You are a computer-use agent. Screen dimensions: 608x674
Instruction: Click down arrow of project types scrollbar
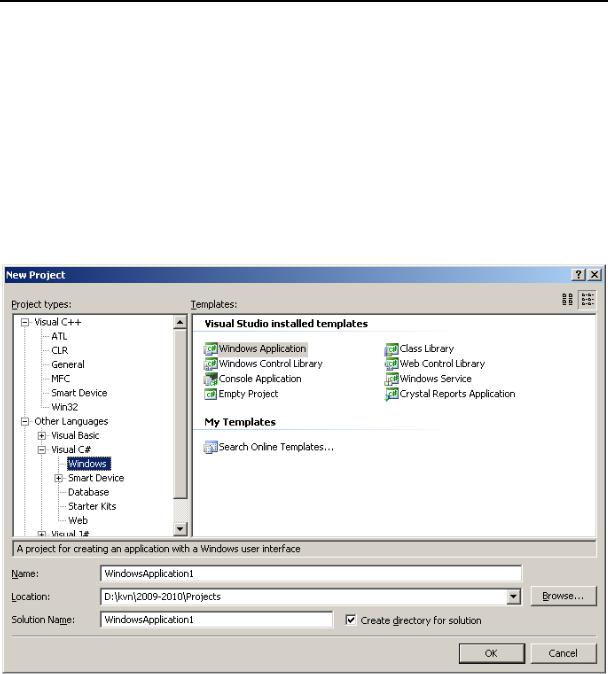click(180, 529)
